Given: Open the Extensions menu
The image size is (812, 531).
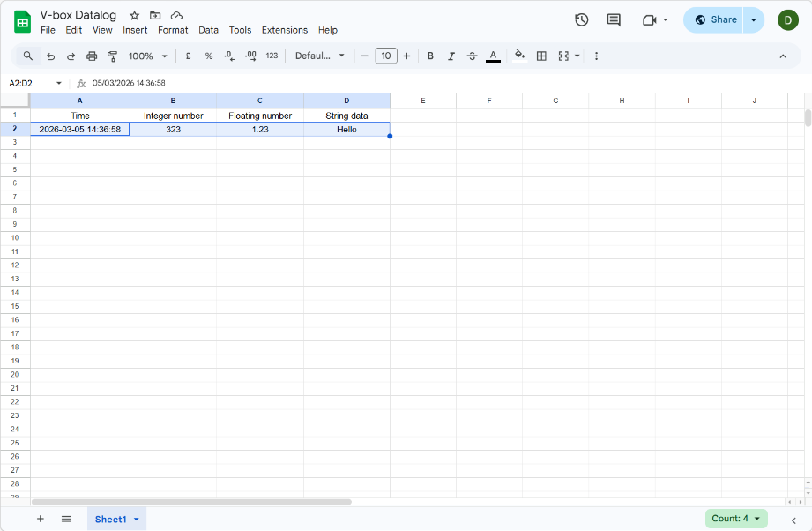Looking at the screenshot, I should click(284, 29).
